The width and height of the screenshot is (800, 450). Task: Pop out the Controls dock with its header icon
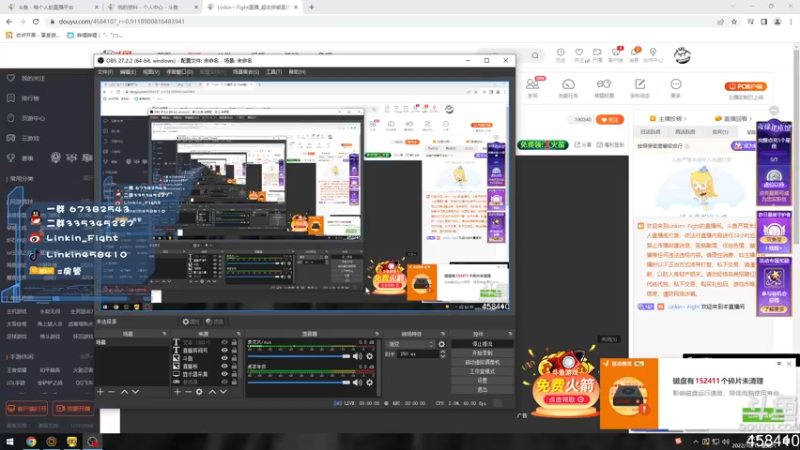pos(510,334)
